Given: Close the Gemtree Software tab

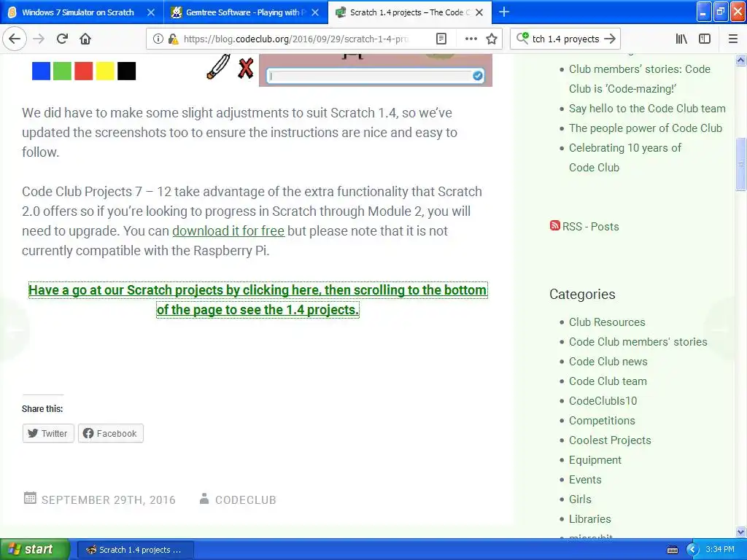Looking at the screenshot, I should click(315, 12).
